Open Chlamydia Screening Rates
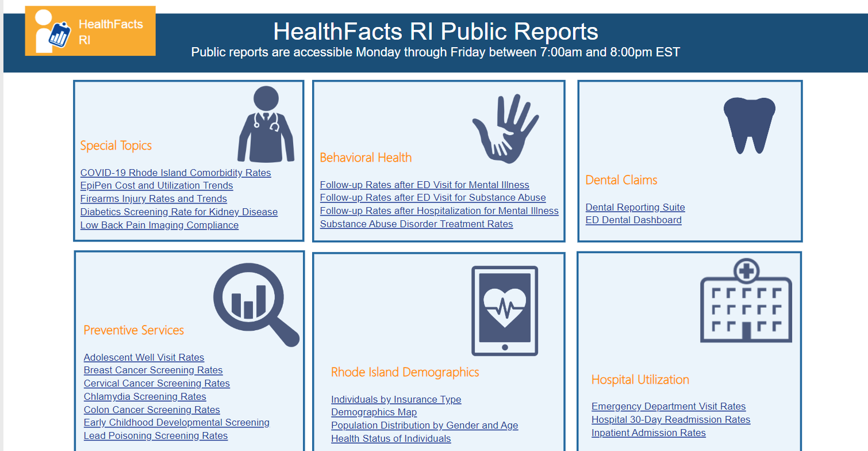Screen dimensions: 868x451 (145, 396)
